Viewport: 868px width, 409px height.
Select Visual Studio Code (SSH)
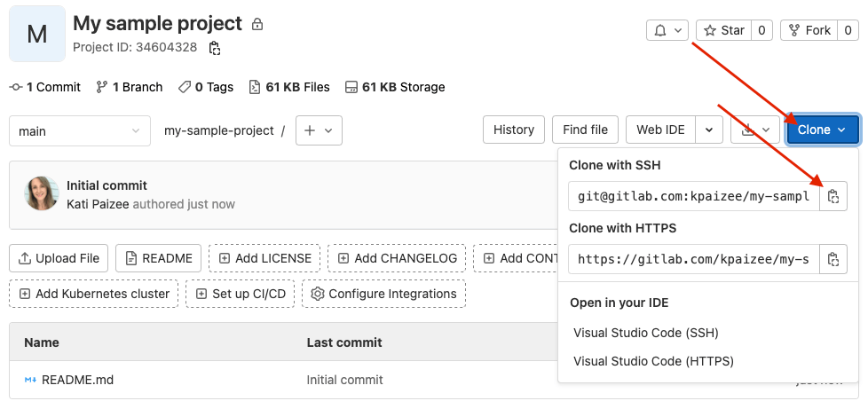(x=645, y=333)
